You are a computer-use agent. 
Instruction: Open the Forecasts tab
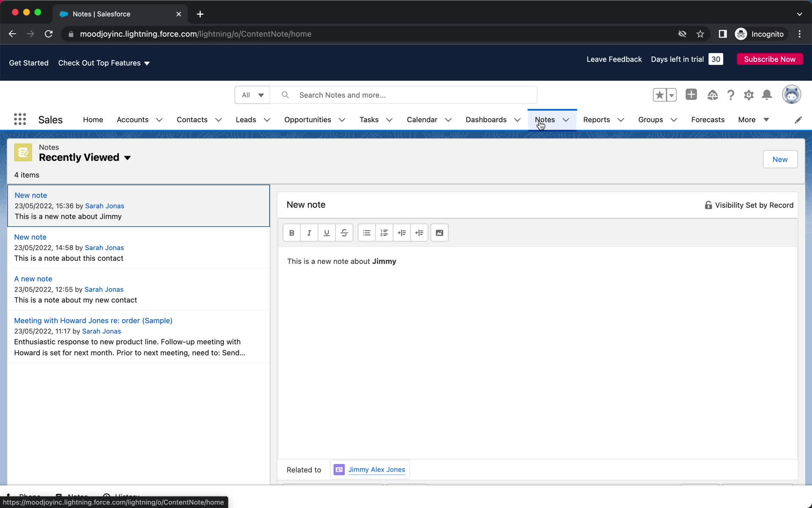pyautogui.click(x=708, y=120)
